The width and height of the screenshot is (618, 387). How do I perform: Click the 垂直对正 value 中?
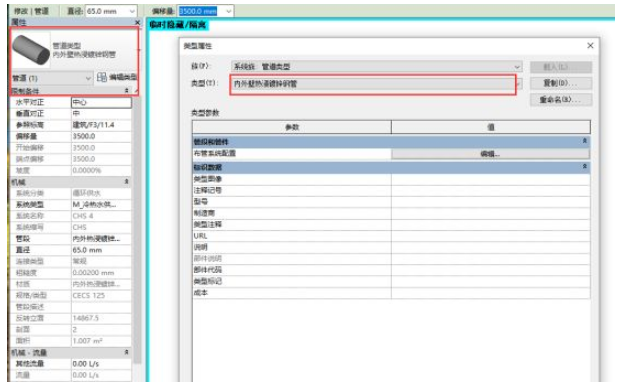coord(101,113)
